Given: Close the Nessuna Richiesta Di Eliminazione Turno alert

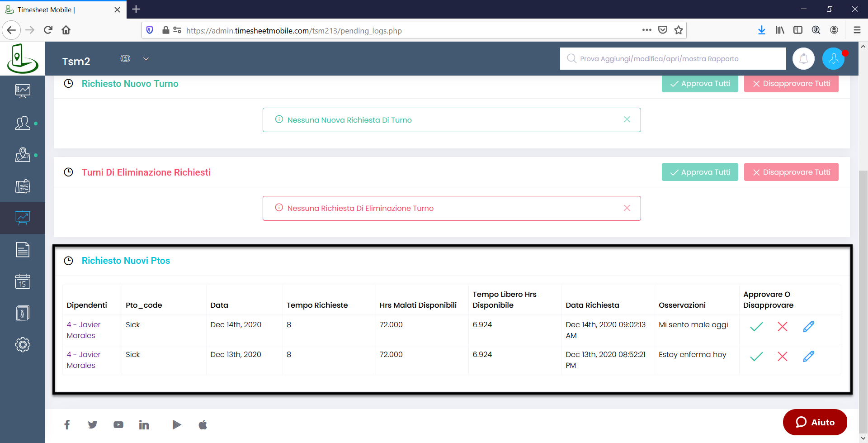Looking at the screenshot, I should point(627,208).
